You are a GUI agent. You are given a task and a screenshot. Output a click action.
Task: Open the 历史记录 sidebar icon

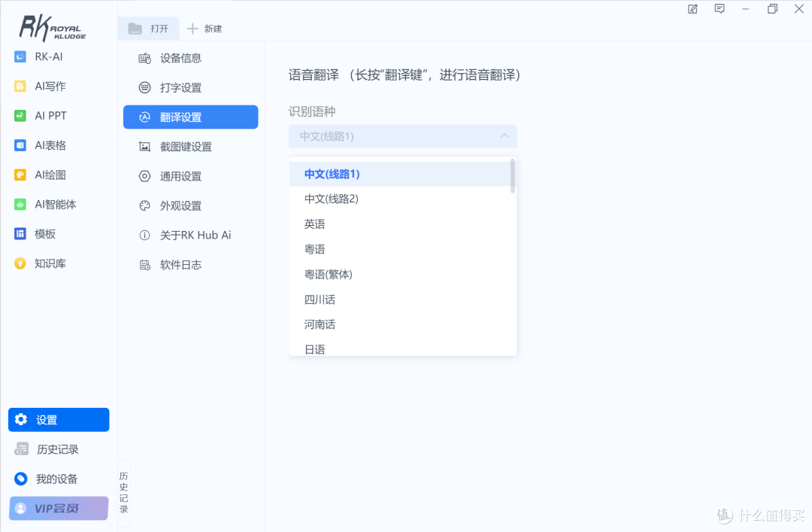pos(21,449)
